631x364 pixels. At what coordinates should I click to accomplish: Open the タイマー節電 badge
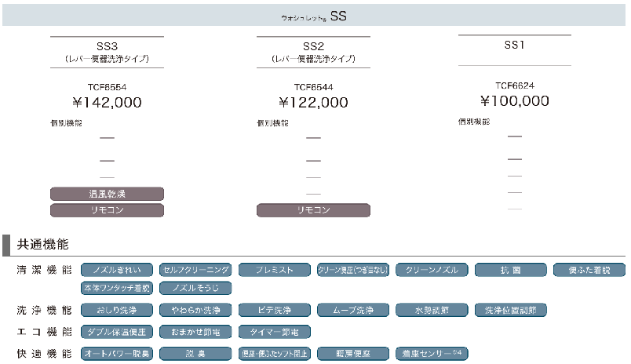tap(275, 332)
